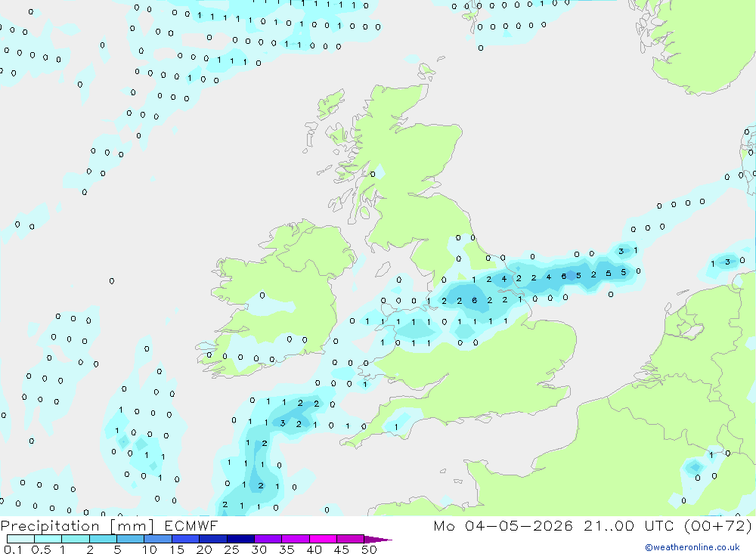Click the 25–30 mm dark blue legend box
Viewport: 756px width, 554px height.
pyautogui.click(x=240, y=539)
